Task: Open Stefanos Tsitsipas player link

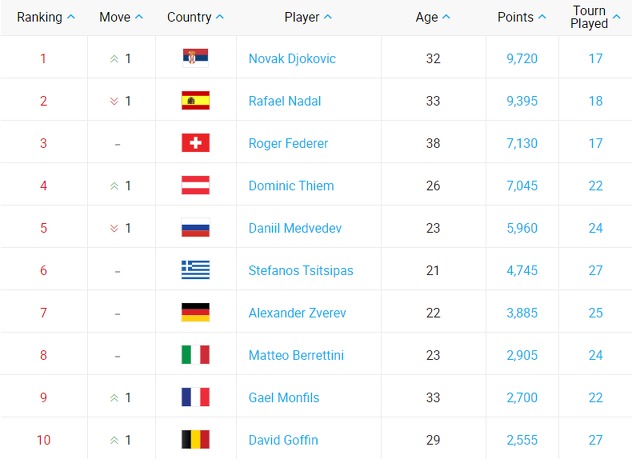Action: coord(301,270)
